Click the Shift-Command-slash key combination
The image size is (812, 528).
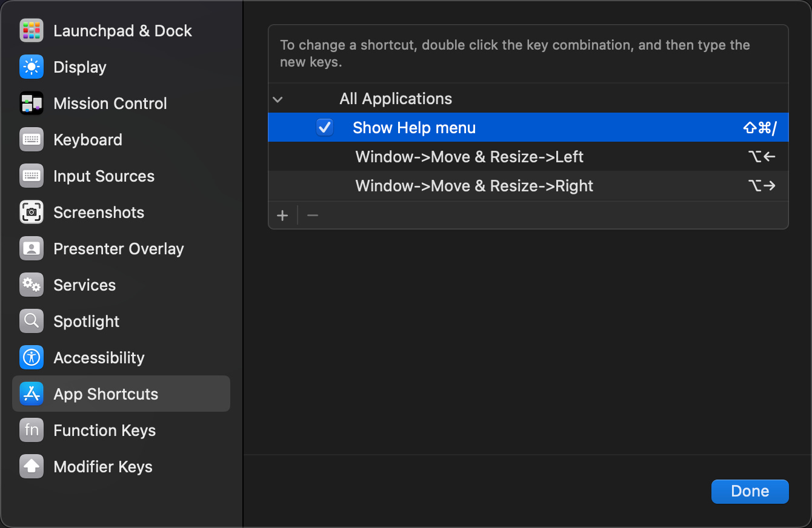[760, 128]
